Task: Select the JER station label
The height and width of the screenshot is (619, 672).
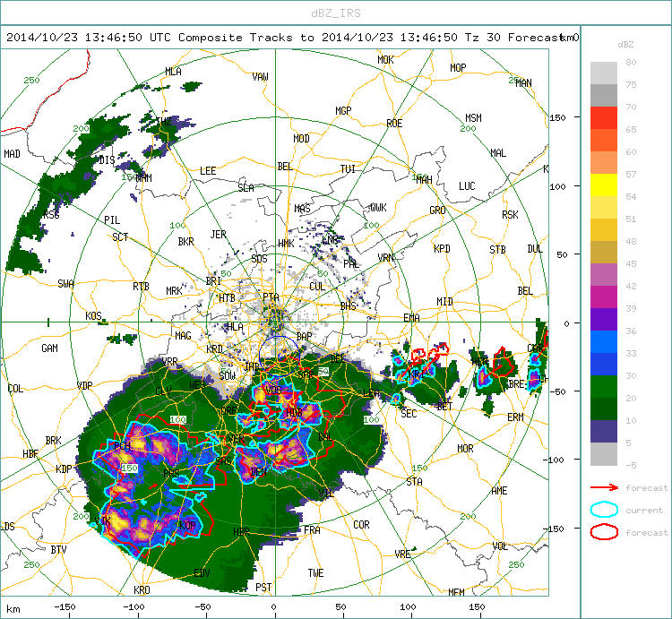Action: point(218,235)
